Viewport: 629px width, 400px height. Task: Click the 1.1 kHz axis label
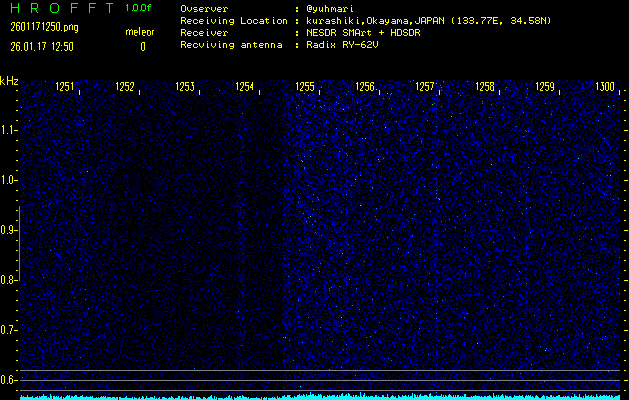7,130
